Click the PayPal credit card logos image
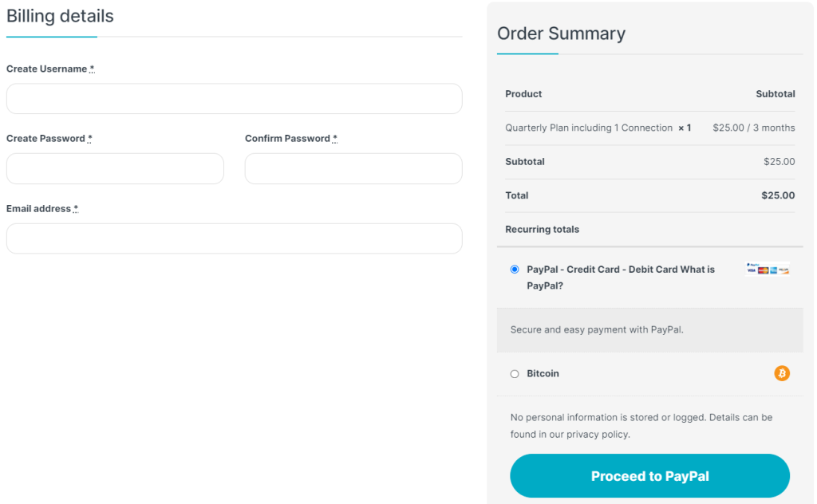 [768, 270]
